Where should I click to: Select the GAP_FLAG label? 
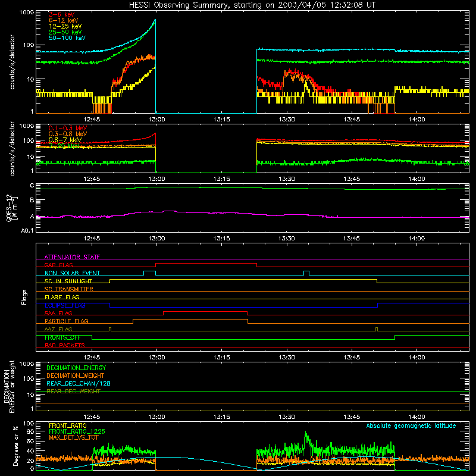click(58, 265)
